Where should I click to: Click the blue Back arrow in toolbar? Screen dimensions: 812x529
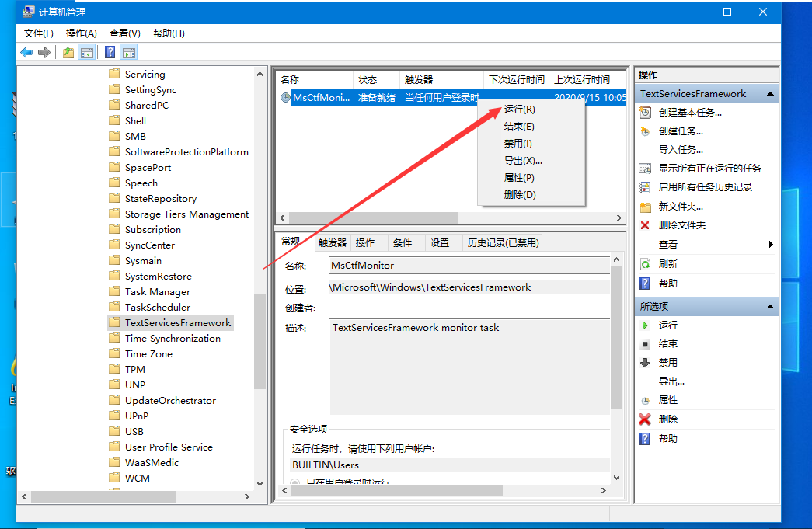tap(26, 52)
